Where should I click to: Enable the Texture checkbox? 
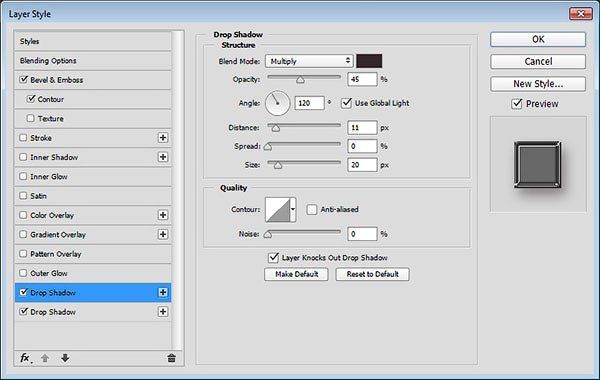tap(31, 118)
